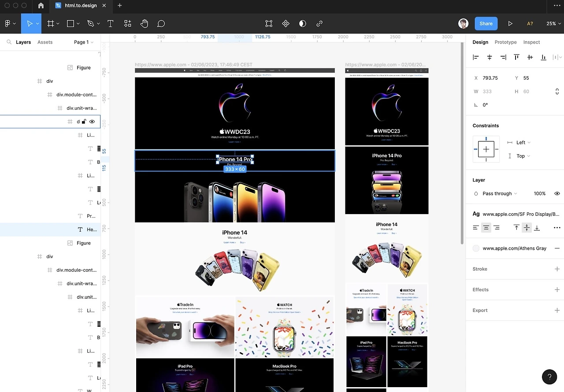Set text alignment to left
This screenshot has height=392, width=564.
click(475, 228)
